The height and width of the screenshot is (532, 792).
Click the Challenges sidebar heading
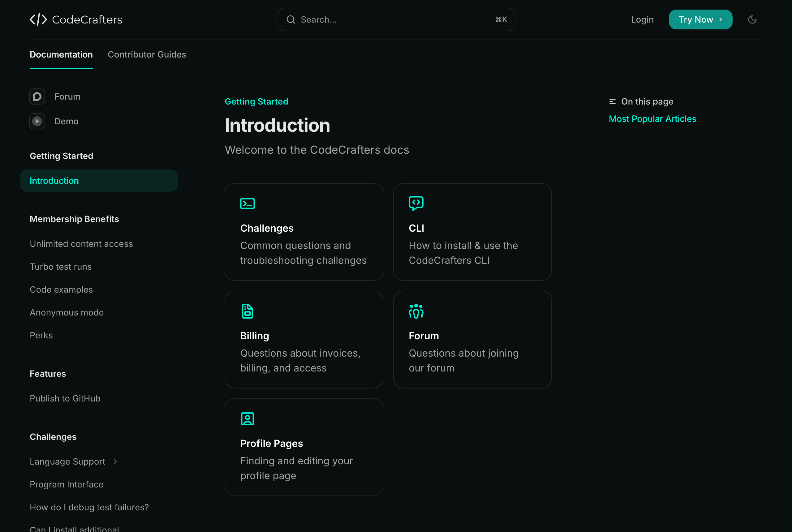[x=53, y=437]
